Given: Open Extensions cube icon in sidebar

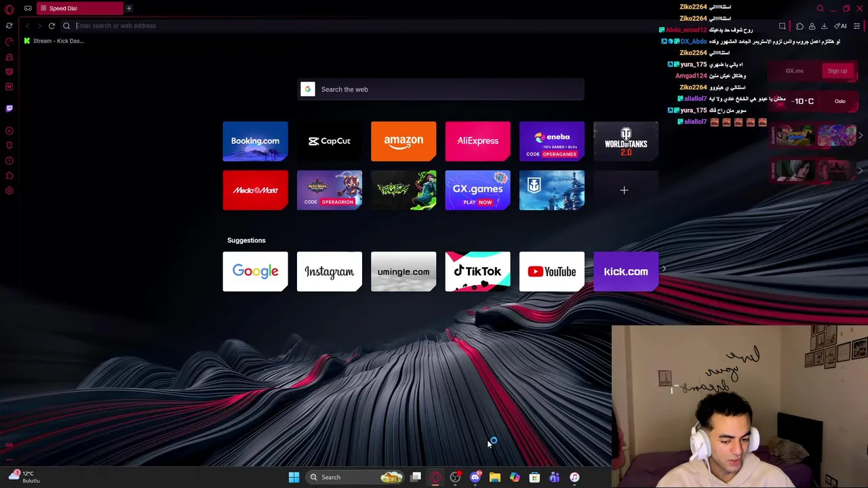Looking at the screenshot, I should (x=9, y=176).
